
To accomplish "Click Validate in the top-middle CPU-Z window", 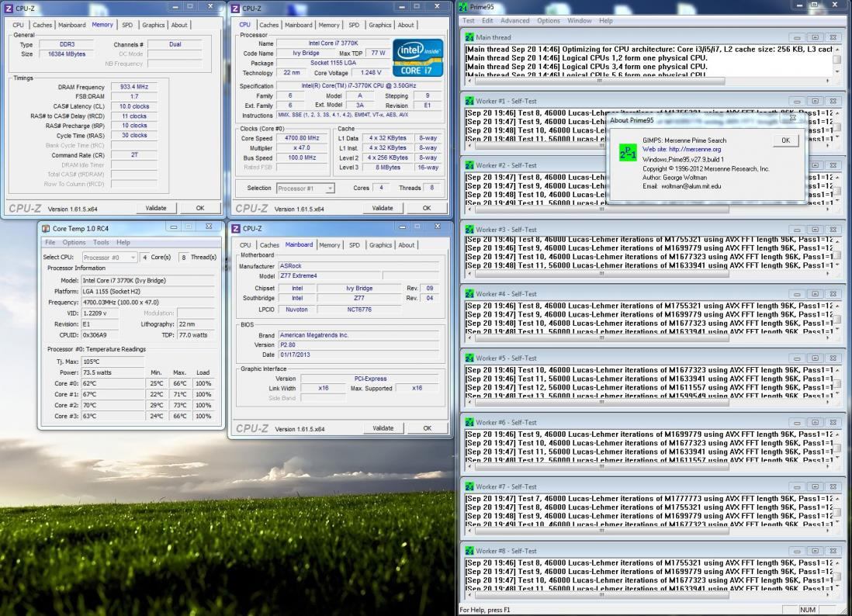I will pyautogui.click(x=383, y=208).
